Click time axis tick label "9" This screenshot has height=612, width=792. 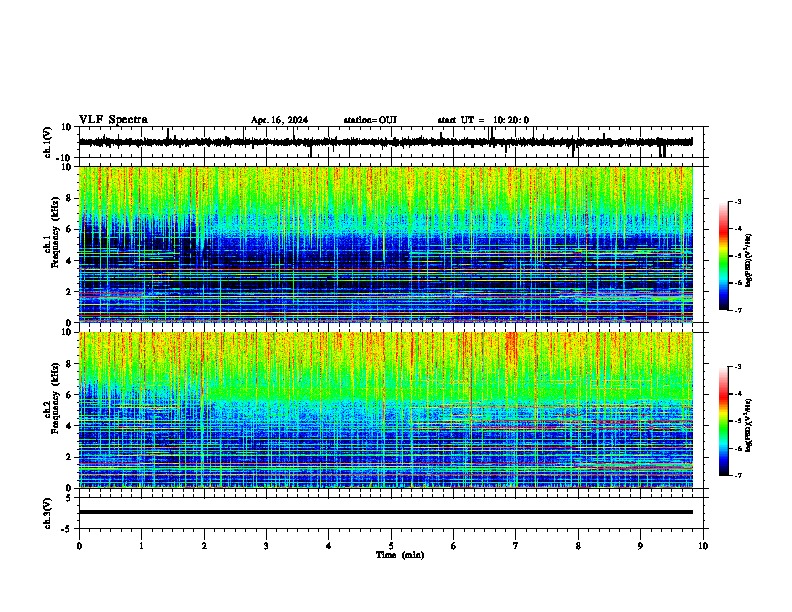[x=640, y=546]
